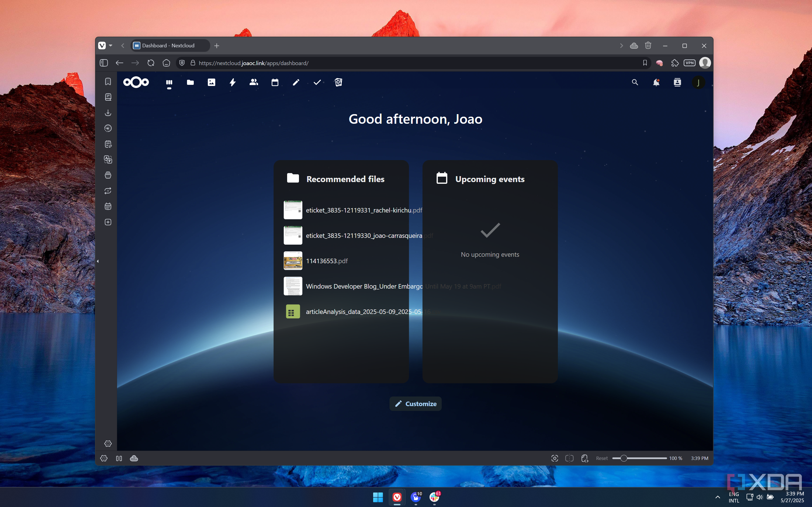Click Customize dashboard button
Image resolution: width=812 pixels, height=507 pixels.
click(x=415, y=404)
